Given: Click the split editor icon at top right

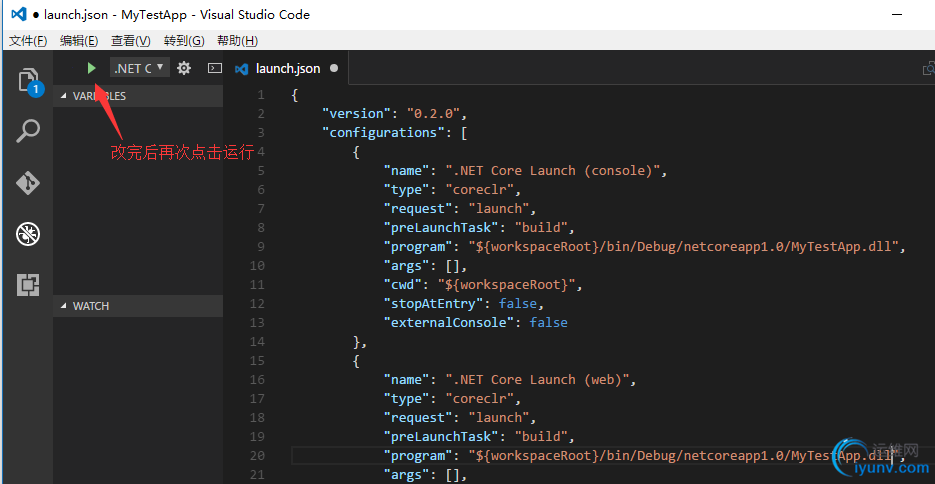Looking at the screenshot, I should [x=928, y=69].
